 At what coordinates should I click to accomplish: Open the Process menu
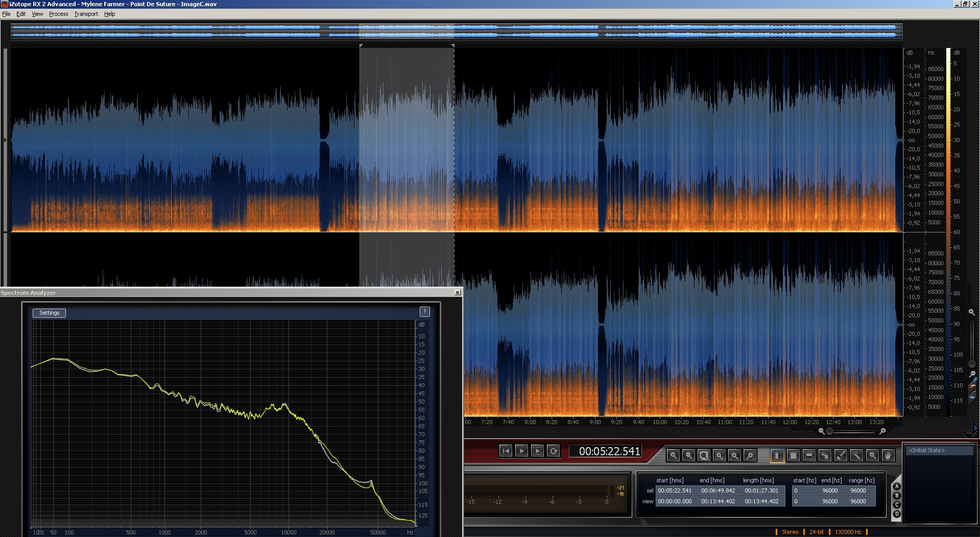[59, 14]
